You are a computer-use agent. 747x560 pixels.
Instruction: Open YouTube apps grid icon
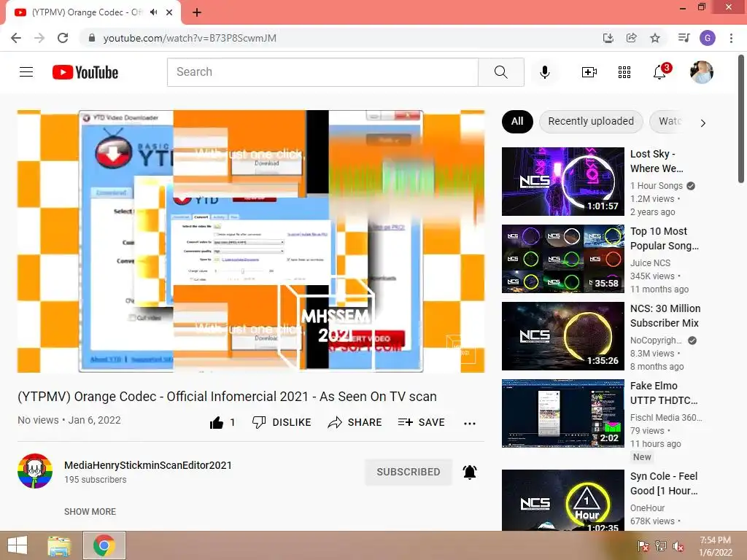(624, 72)
